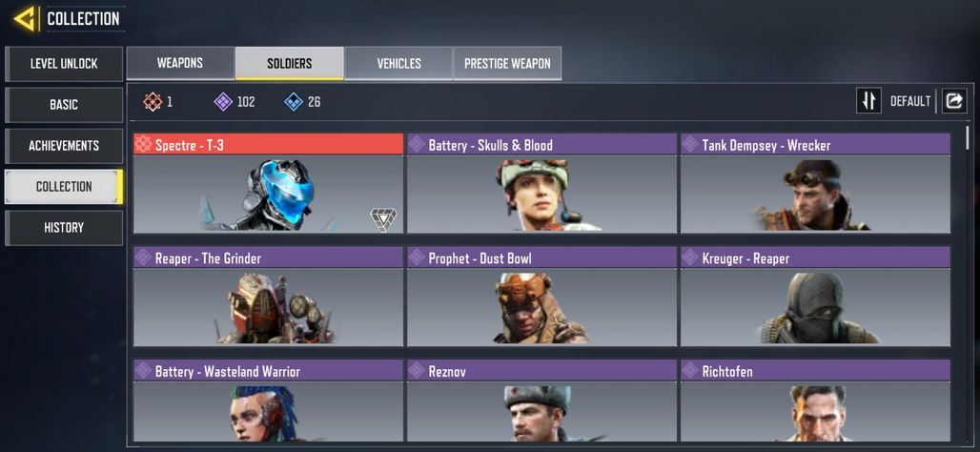Image resolution: width=980 pixels, height=452 pixels.
Task: Open the Prestige Weapon tab
Action: [x=507, y=63]
